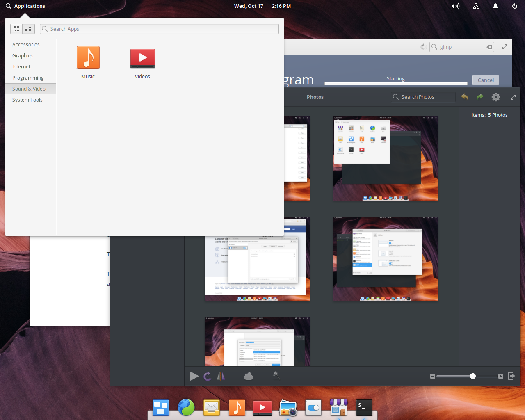Screen dimensions: 525x420
Task: Click the Starting progress bar in AppCenter
Action: coord(396,83)
